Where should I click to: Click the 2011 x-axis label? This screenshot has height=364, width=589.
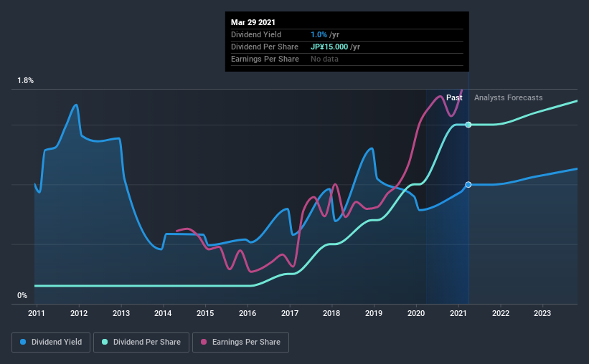[37, 313]
